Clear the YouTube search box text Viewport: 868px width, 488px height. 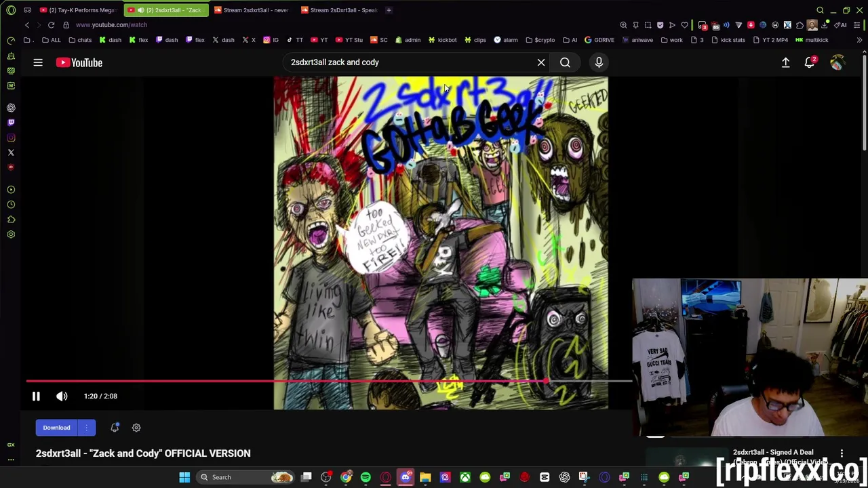[x=541, y=62]
